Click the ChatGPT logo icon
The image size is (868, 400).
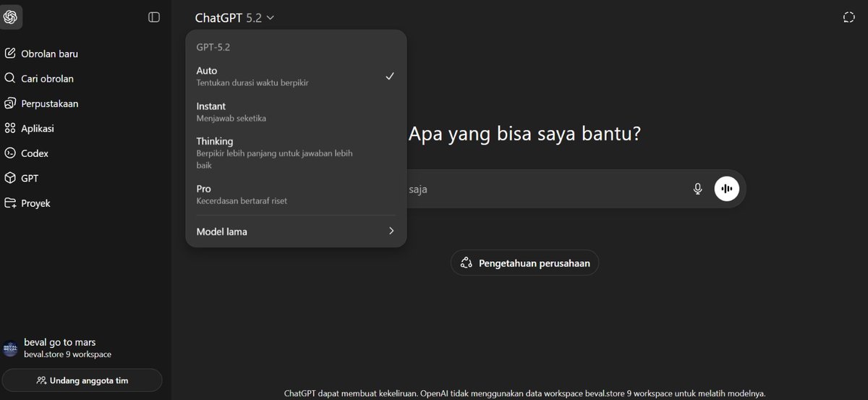[x=10, y=17]
